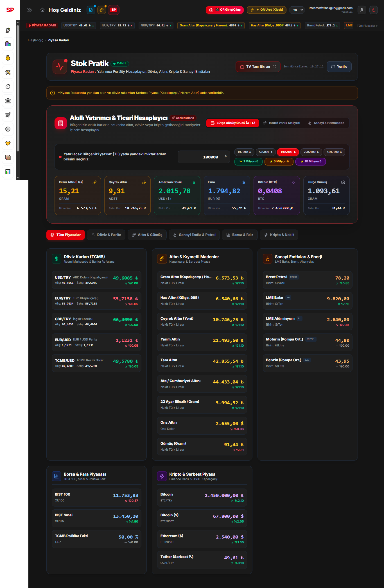Select Döviz & Parite market filter
This screenshot has width=384, height=588.
tap(106, 235)
